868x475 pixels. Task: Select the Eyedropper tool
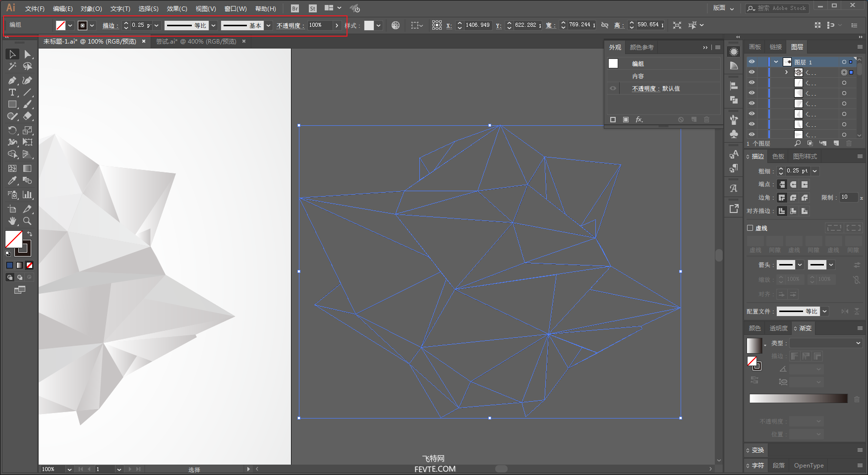(12, 181)
